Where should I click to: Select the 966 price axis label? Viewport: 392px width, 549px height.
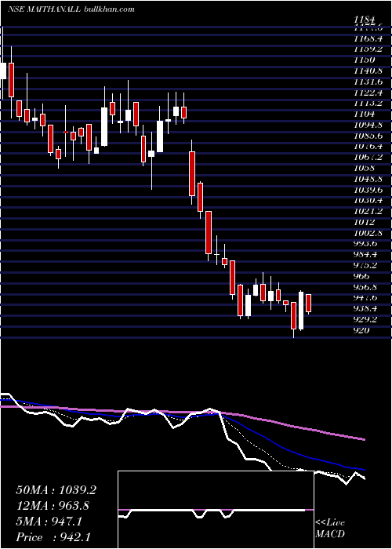pos(362,276)
